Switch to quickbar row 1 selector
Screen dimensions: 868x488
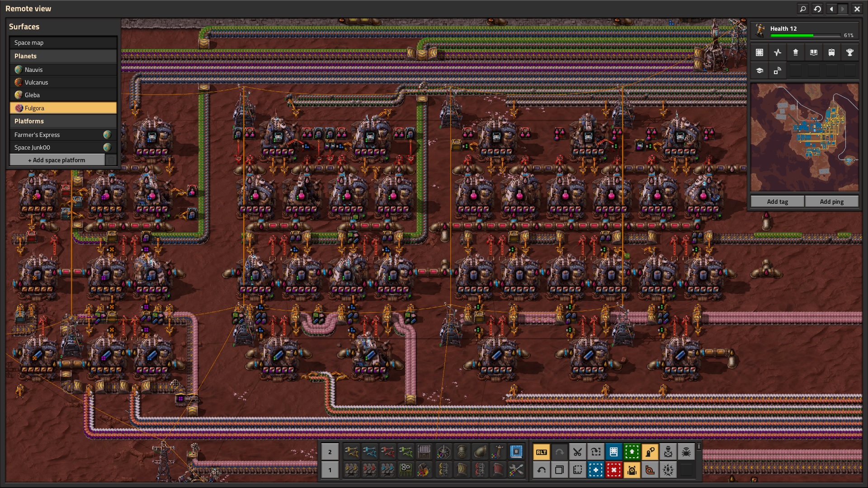pyautogui.click(x=330, y=470)
